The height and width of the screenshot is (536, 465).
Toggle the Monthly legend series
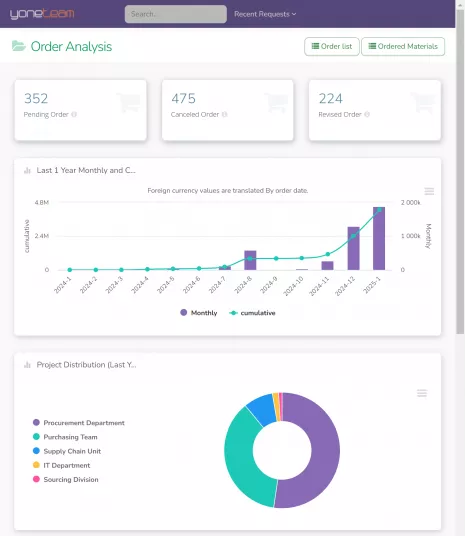click(199, 313)
